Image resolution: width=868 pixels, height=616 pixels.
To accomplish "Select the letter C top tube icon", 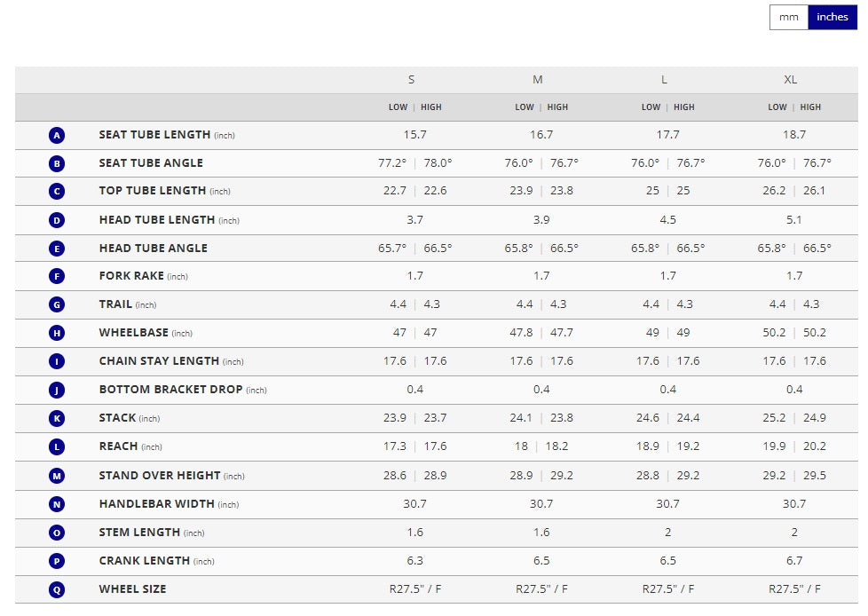I will (57, 192).
